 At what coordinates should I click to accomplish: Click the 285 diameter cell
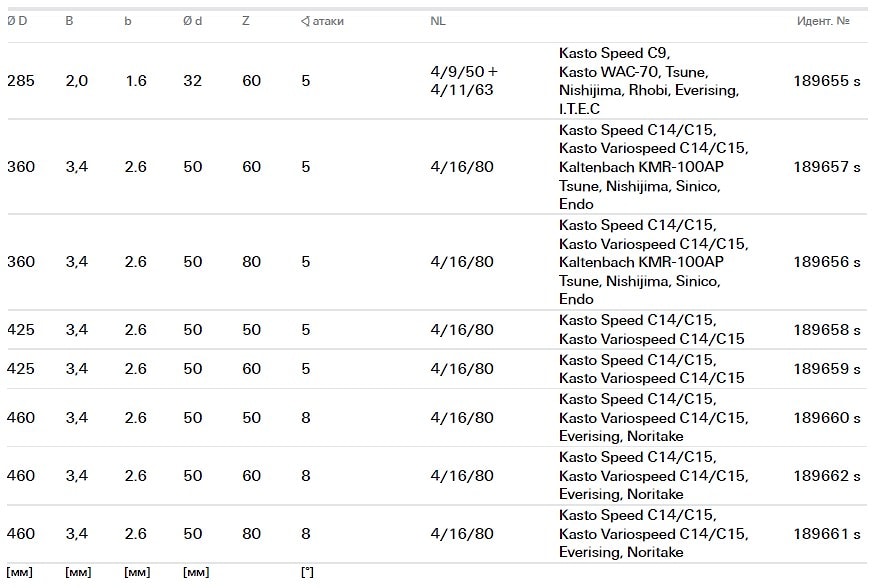pyautogui.click(x=21, y=81)
